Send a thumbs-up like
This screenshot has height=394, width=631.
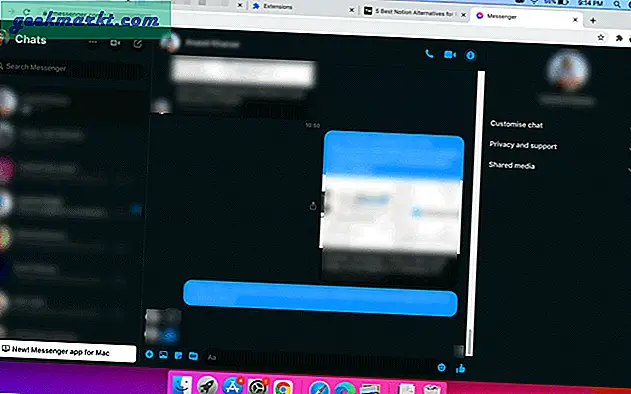(x=461, y=368)
